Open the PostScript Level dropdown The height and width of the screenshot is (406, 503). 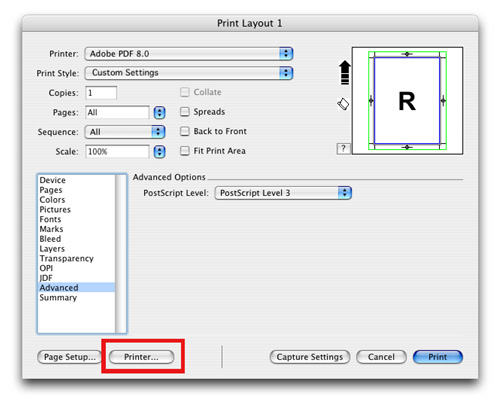[283, 193]
